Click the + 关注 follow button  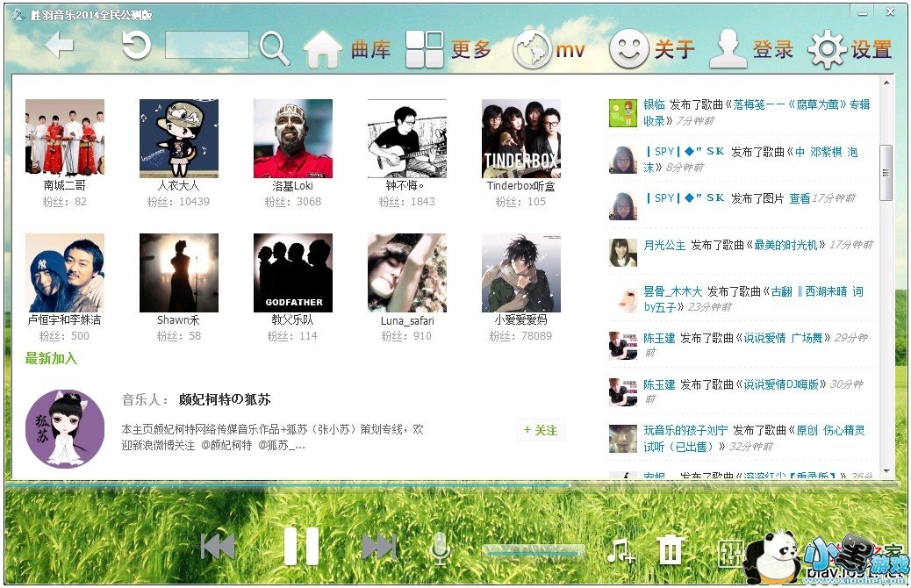pyautogui.click(x=541, y=430)
